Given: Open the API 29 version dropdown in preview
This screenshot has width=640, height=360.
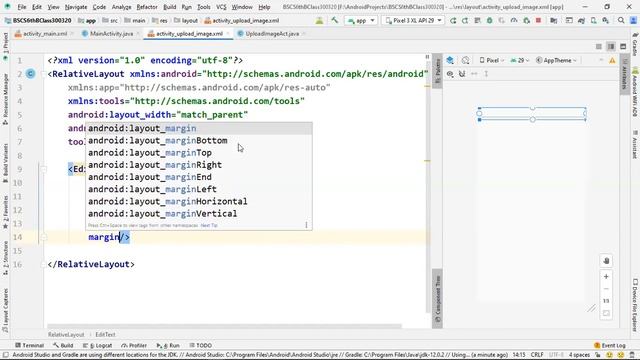Looking at the screenshot, I should [520, 60].
